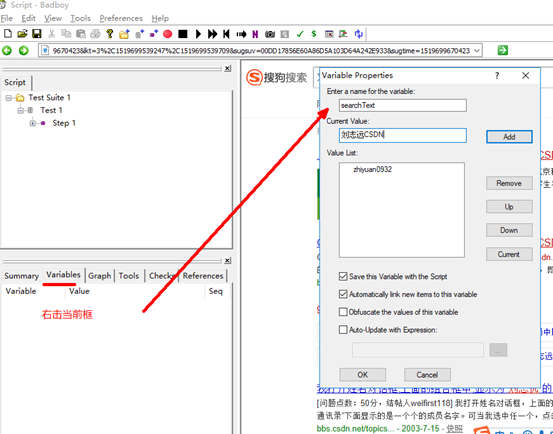The width and height of the screenshot is (553, 434).
Task: Check Auto-Update with Expression option
Action: click(x=343, y=330)
